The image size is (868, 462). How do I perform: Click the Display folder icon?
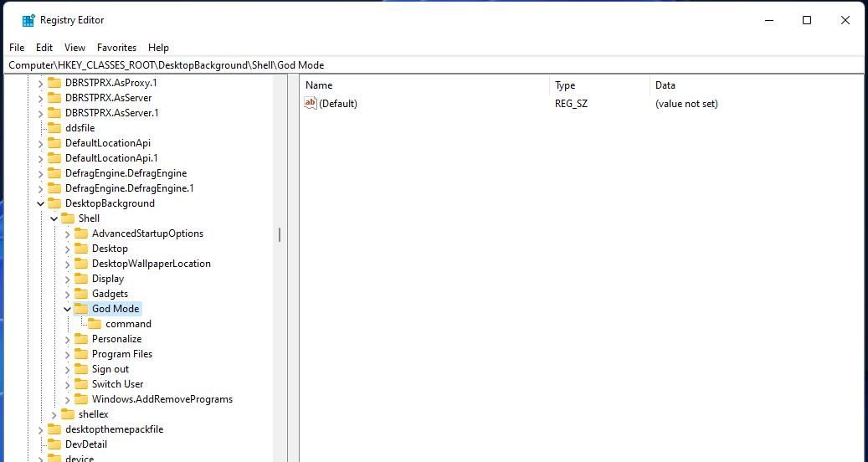[x=81, y=279]
